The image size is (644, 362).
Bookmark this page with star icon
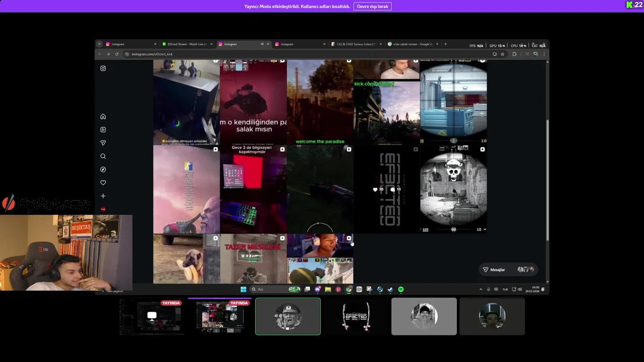[x=502, y=54]
